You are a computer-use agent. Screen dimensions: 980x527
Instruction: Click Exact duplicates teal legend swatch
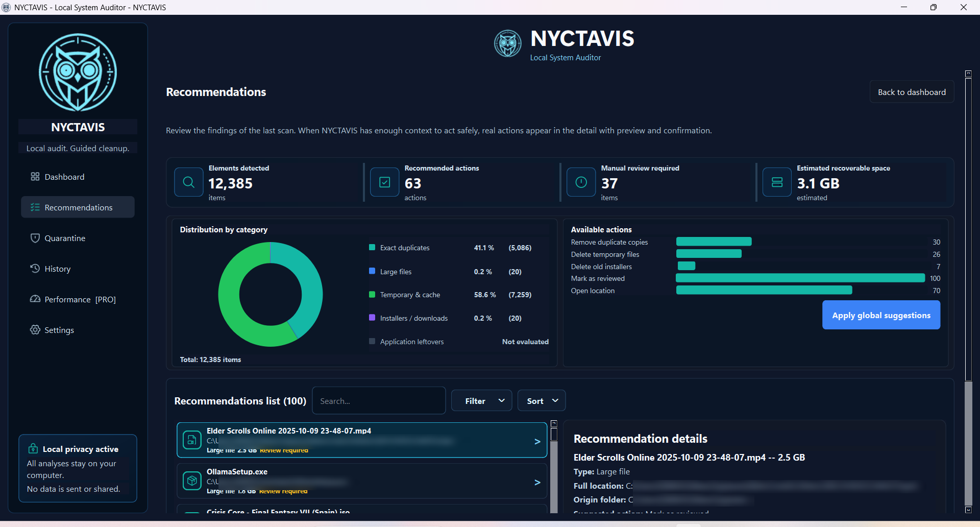click(372, 247)
